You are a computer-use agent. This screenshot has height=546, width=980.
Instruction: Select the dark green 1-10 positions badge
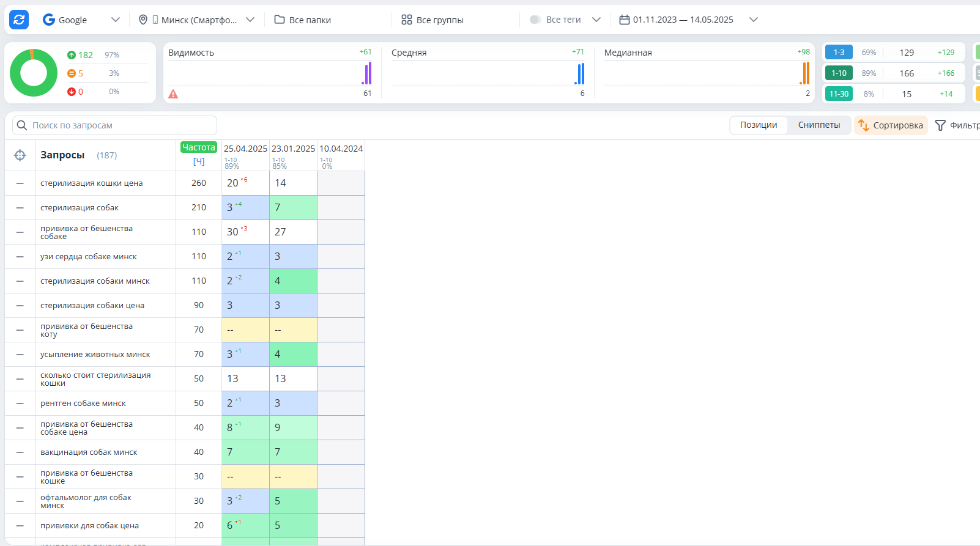839,73
